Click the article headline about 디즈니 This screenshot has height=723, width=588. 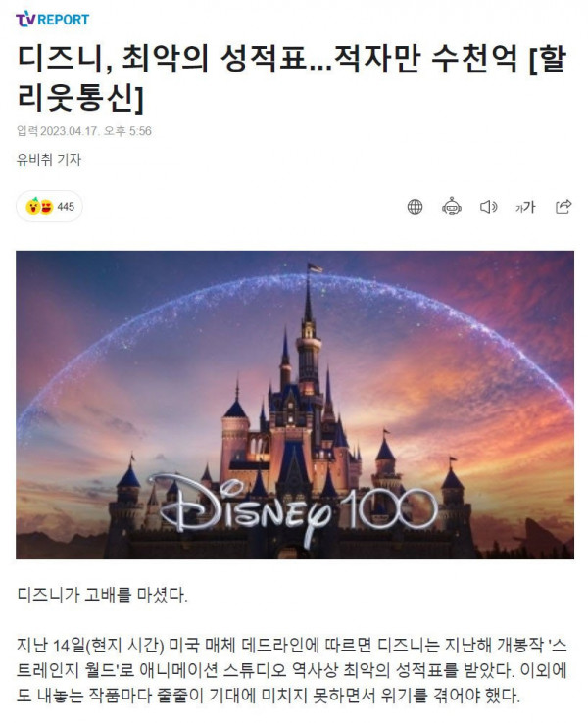292,78
